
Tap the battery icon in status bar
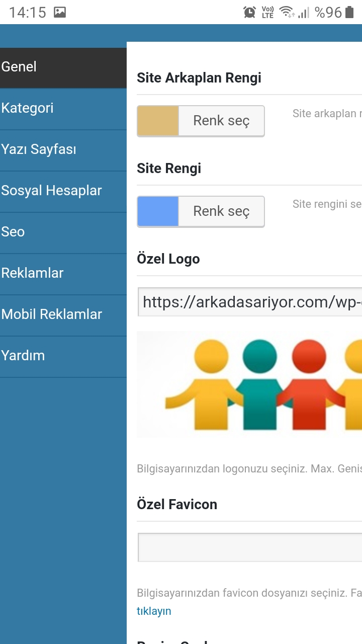pyautogui.click(x=349, y=12)
